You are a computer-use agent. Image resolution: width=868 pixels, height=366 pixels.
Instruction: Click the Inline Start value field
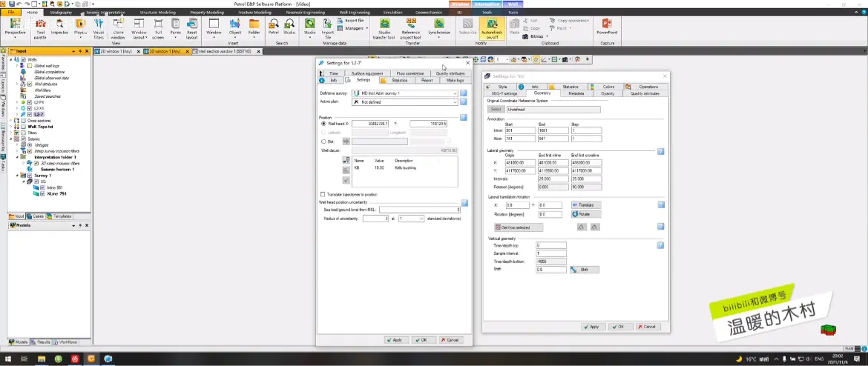click(x=519, y=131)
